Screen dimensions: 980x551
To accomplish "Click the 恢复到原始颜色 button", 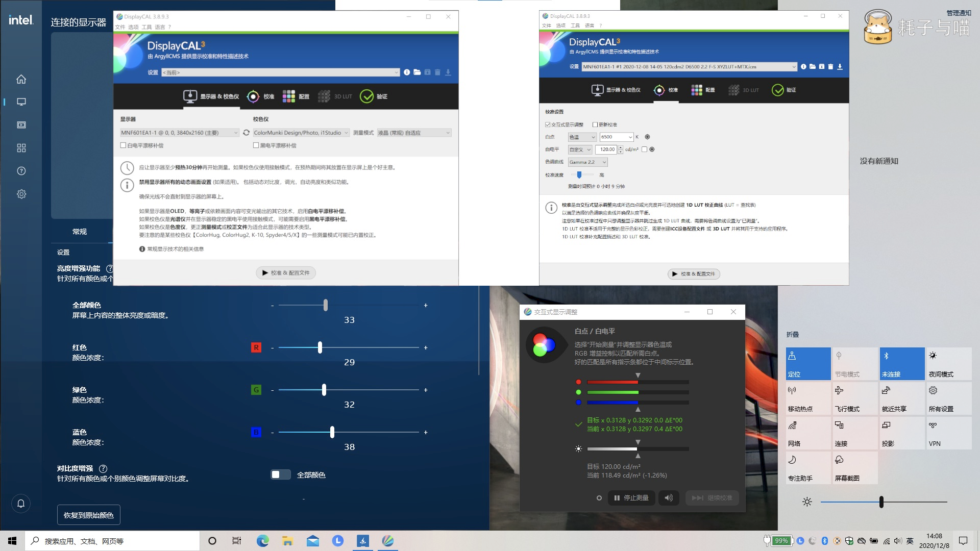I will point(89,515).
